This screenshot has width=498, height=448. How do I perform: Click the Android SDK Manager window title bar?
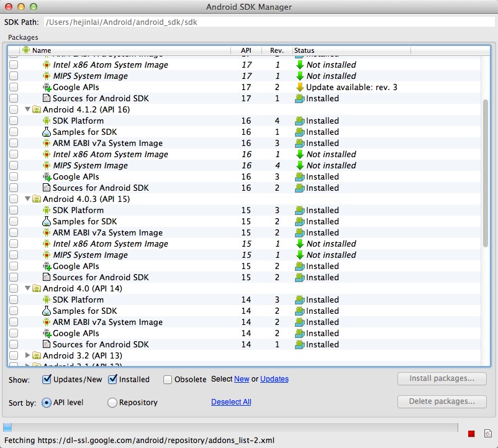click(x=249, y=7)
